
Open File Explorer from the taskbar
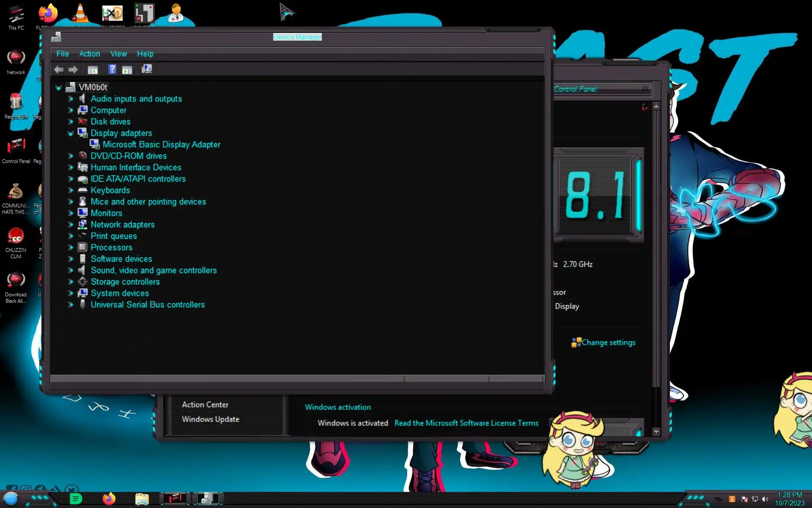click(142, 499)
